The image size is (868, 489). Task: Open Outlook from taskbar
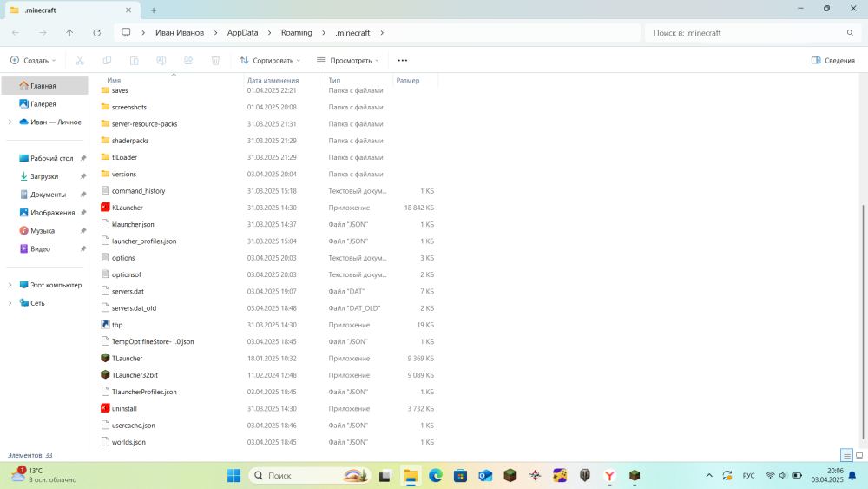click(485, 476)
